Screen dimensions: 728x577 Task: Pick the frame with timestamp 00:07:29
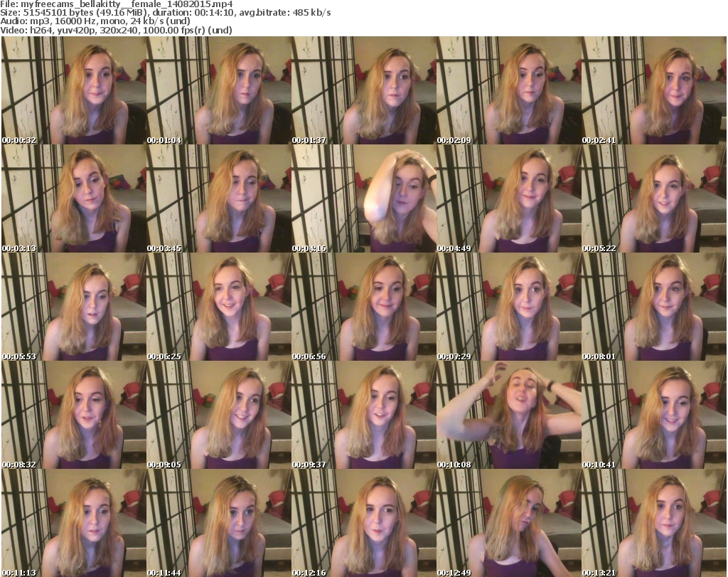click(509, 307)
